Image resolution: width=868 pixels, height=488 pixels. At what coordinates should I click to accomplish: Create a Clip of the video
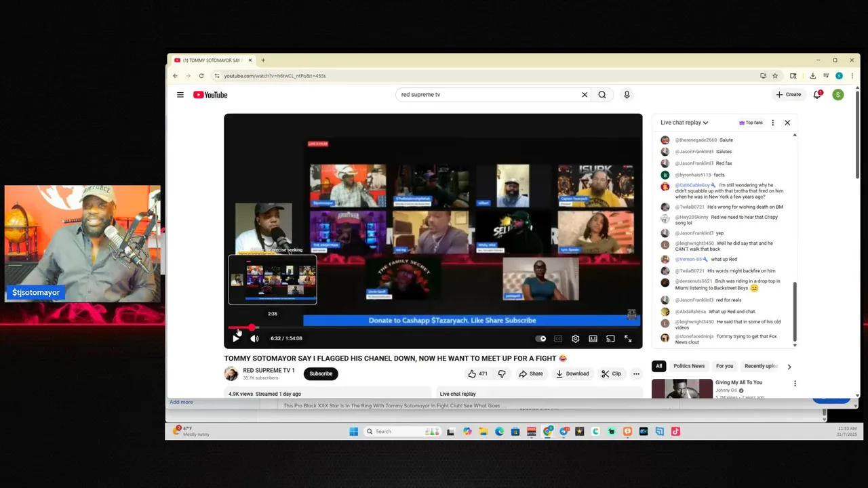point(611,373)
